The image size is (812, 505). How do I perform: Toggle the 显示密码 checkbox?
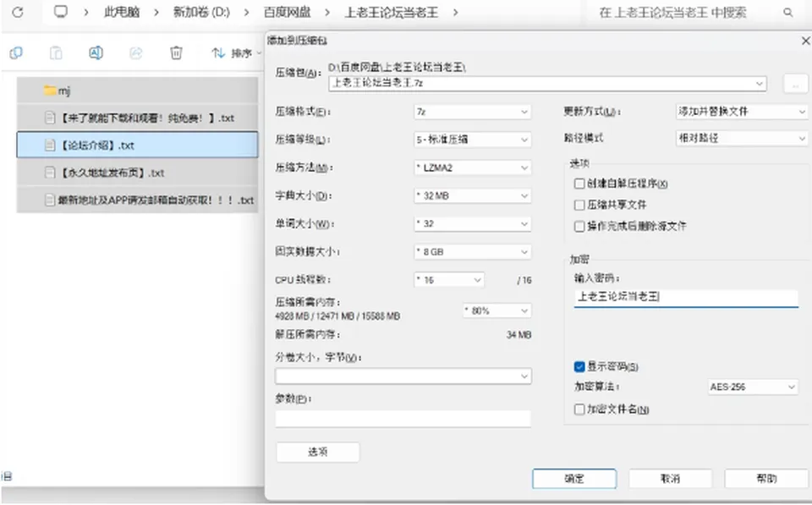579,367
